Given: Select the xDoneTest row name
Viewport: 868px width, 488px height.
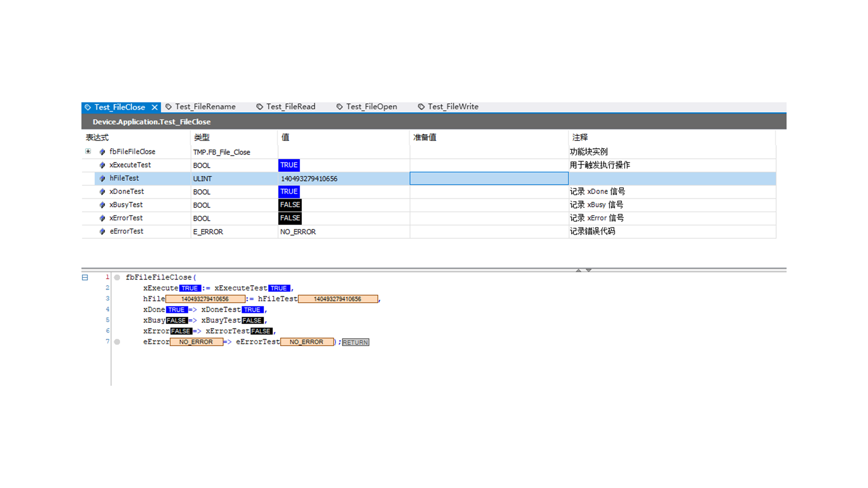Looking at the screenshot, I should [x=127, y=192].
